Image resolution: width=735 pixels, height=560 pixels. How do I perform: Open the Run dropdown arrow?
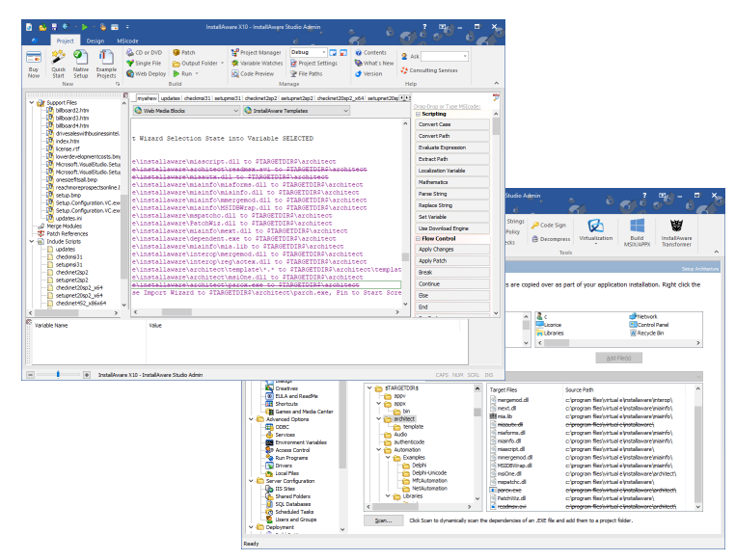tap(197, 74)
